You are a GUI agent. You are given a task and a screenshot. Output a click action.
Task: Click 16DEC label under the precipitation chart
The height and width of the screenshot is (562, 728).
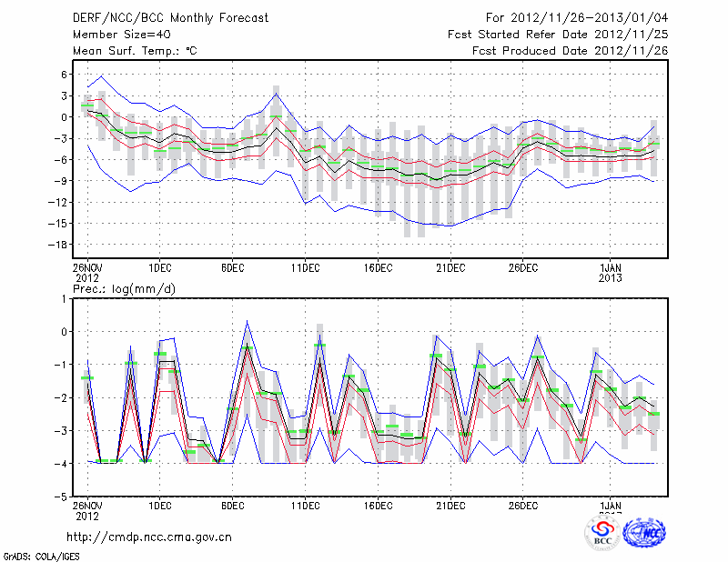pyautogui.click(x=378, y=505)
